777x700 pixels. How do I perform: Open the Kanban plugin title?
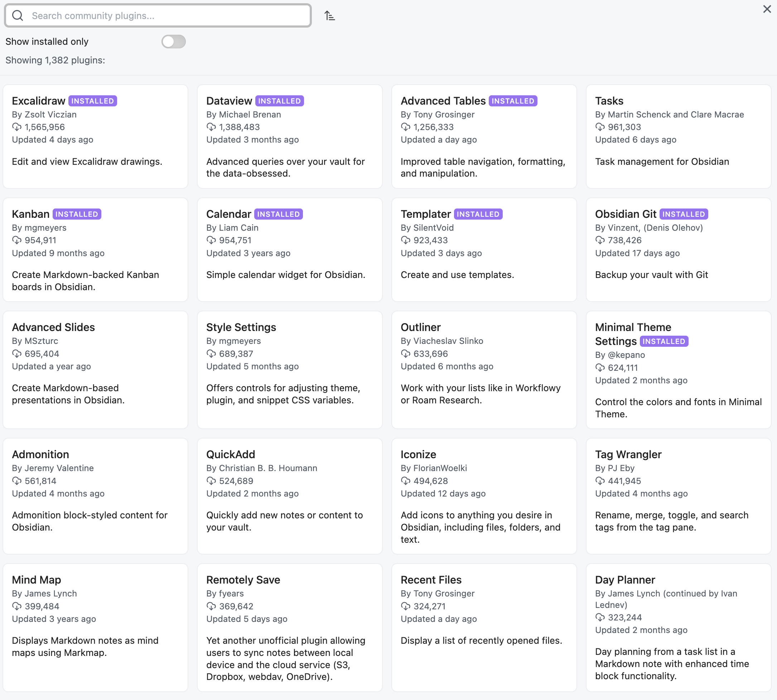[31, 214]
